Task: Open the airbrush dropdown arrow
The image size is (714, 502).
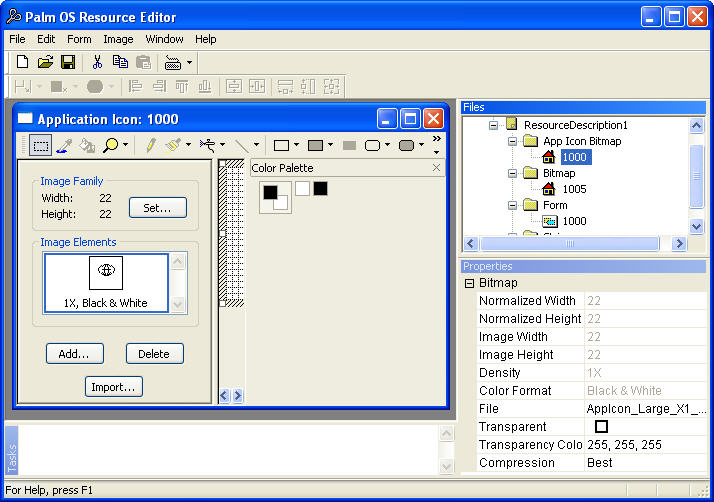Action: (x=222, y=145)
